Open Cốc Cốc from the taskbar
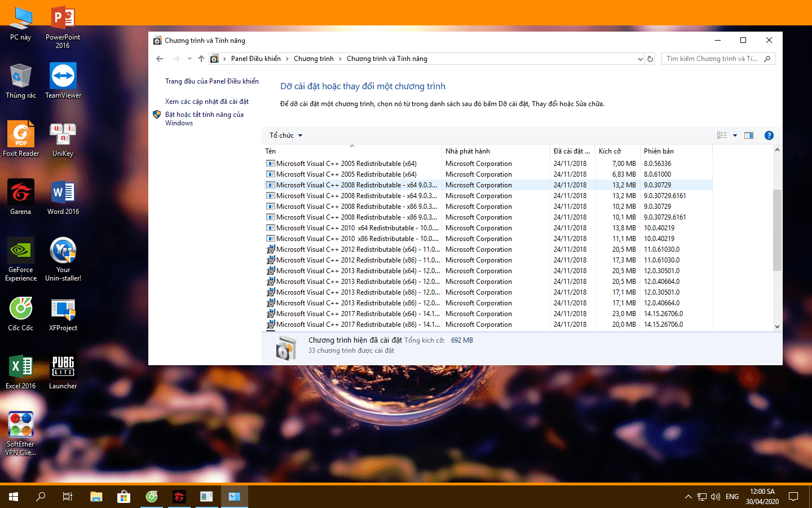This screenshot has width=812, height=508. 151,497
